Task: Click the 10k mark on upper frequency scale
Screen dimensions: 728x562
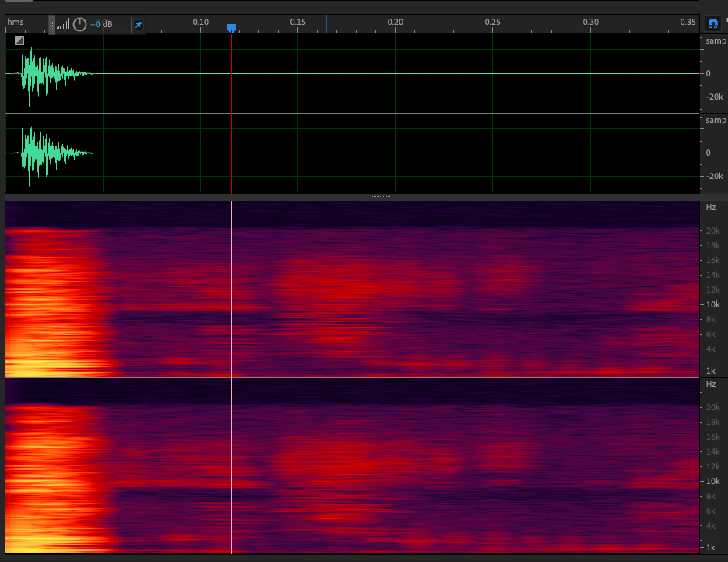Action: coord(712,304)
